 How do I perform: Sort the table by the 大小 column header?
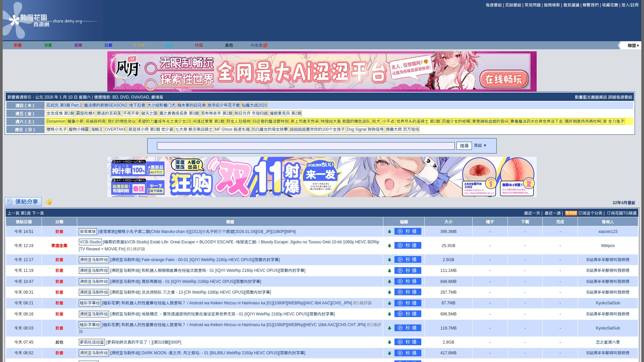[x=448, y=222]
